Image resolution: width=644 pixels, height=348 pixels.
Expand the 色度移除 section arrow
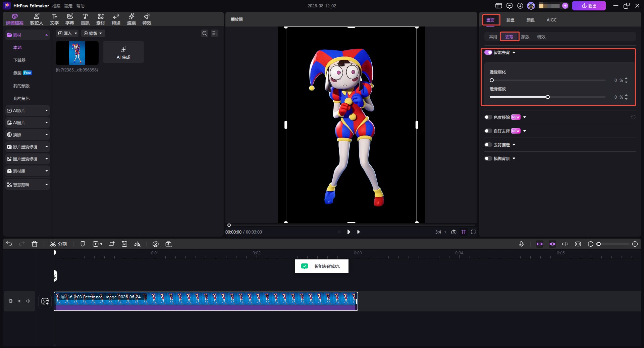(525, 117)
